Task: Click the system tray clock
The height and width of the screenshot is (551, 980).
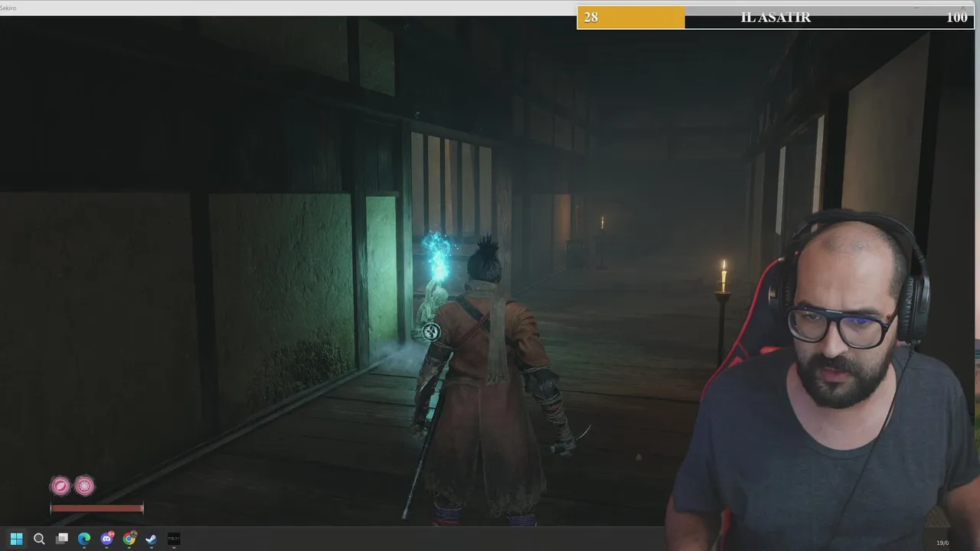Action: click(x=942, y=543)
